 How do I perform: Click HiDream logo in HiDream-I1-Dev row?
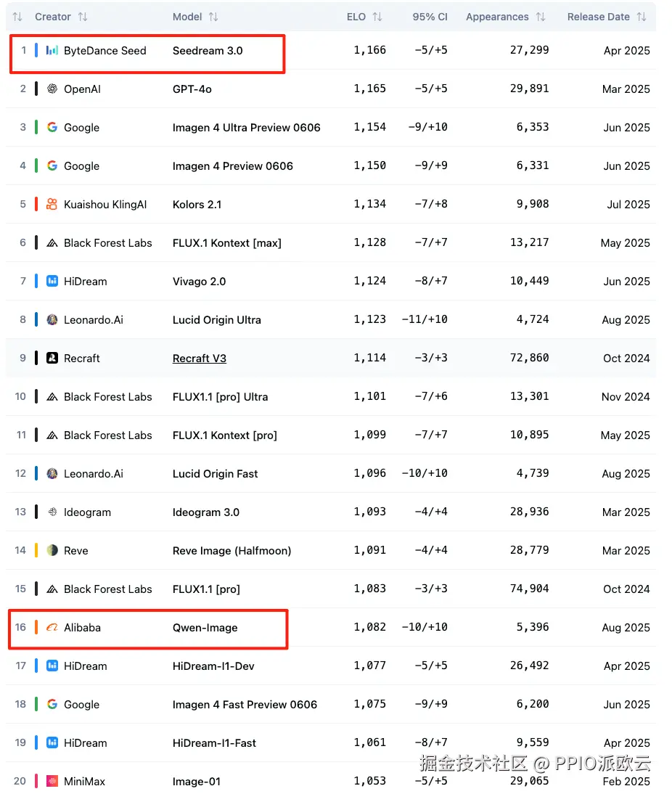[x=52, y=666]
